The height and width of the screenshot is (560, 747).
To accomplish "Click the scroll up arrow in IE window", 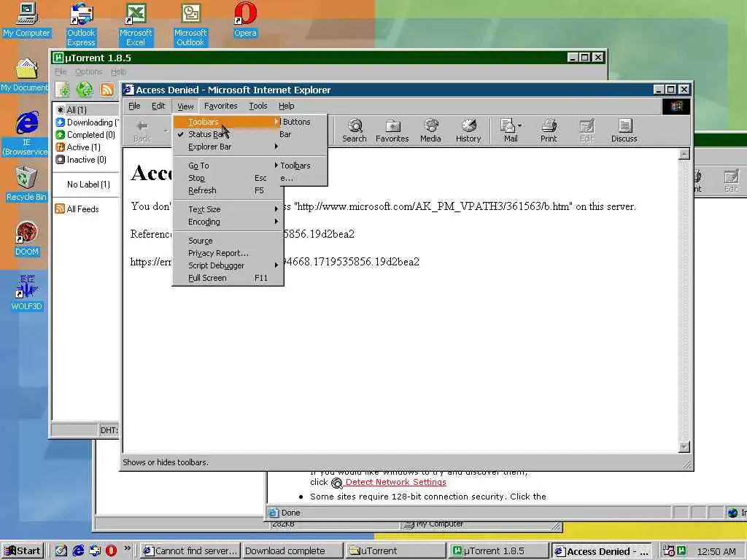I will tap(684, 154).
